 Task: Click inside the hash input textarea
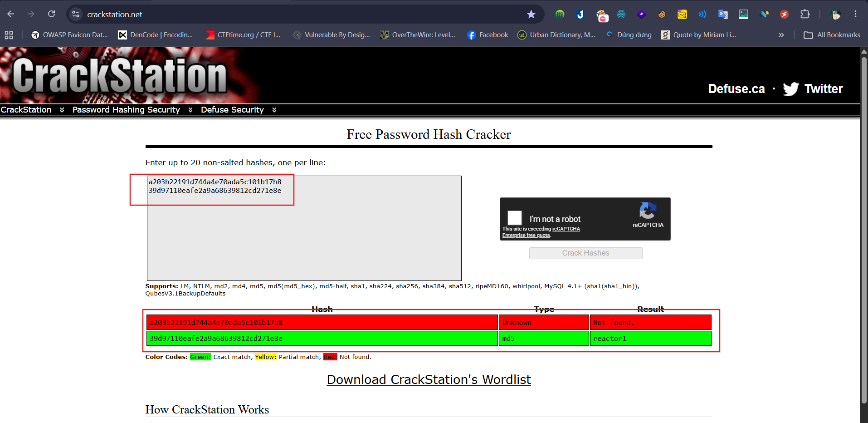coord(304,228)
